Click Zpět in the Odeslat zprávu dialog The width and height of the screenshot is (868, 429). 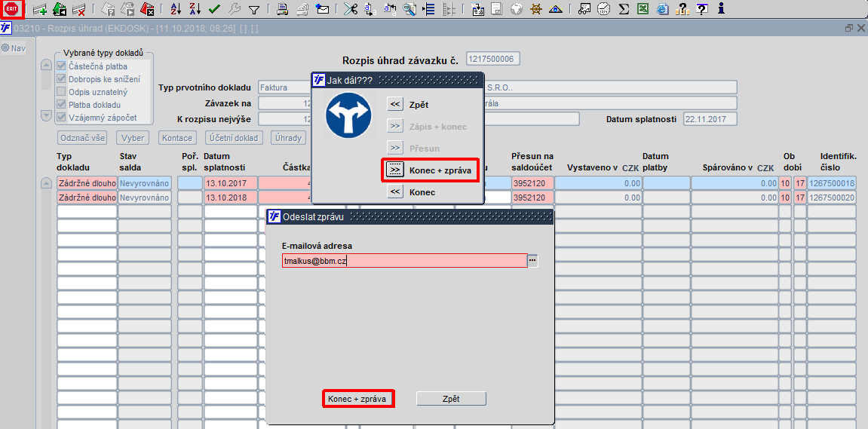click(x=451, y=399)
